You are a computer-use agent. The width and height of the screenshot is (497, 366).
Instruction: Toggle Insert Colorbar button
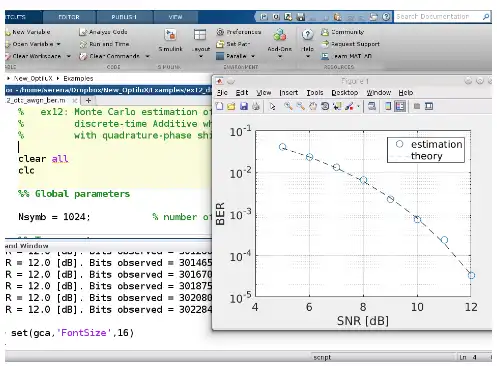tap(388, 106)
